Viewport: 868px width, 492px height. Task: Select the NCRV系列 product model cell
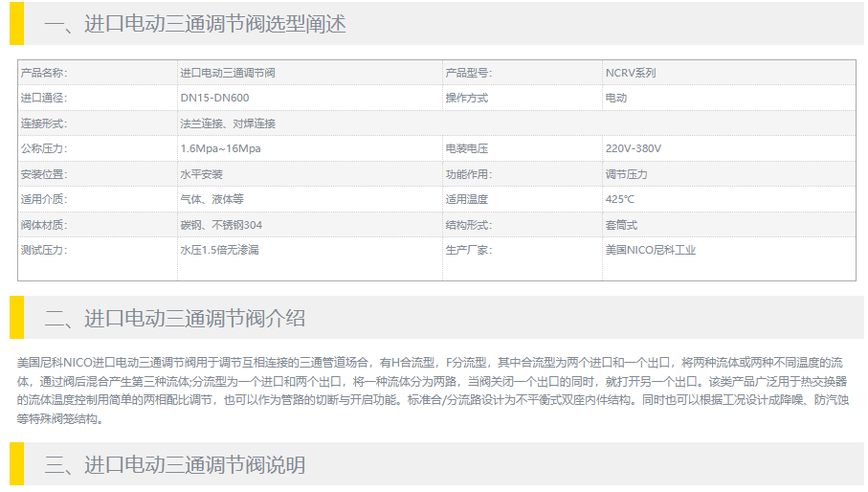pos(630,73)
